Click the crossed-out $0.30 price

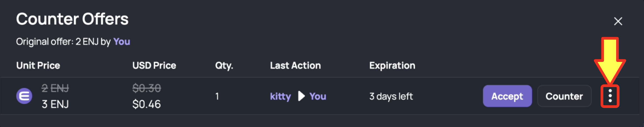click(x=146, y=88)
